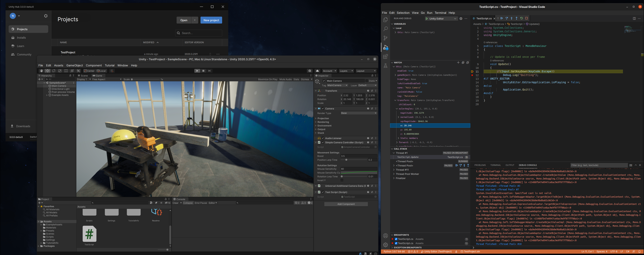Toggle Main Camera active checkbox in Inspector

tap(324, 81)
